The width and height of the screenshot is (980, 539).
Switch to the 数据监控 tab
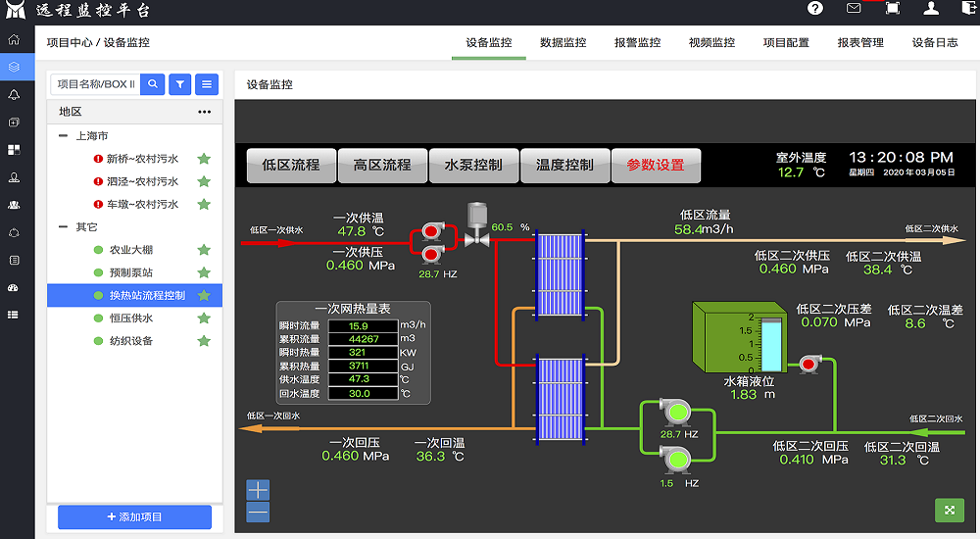(x=563, y=43)
